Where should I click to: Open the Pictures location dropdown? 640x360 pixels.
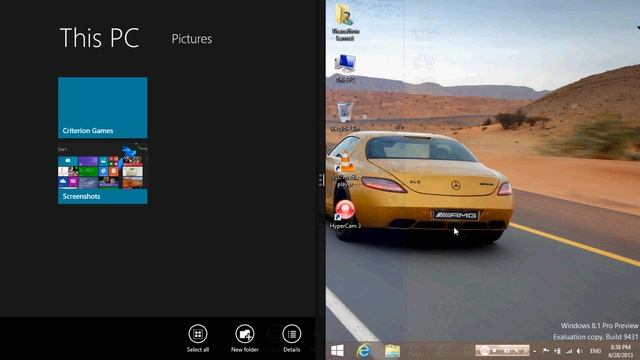(x=192, y=39)
